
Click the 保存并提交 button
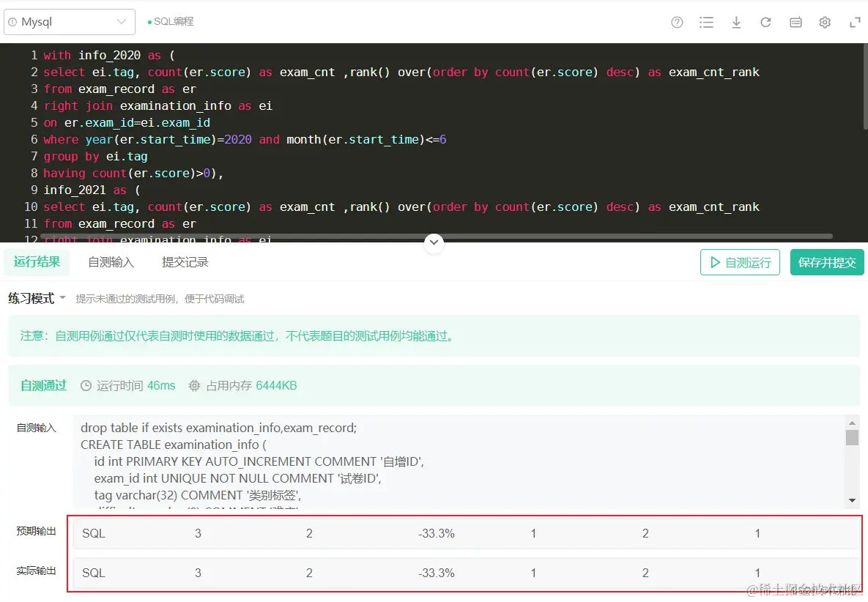click(827, 262)
